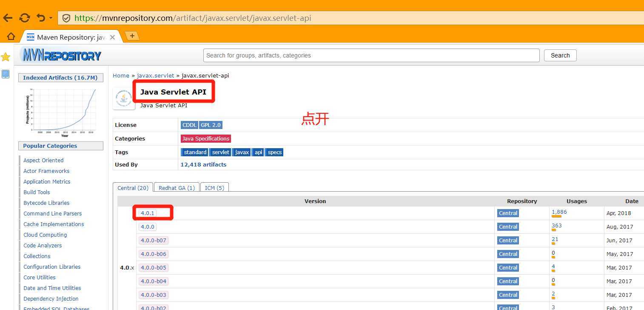This screenshot has height=310, width=644.
Task: Switch to the Central (20) tab
Action: coord(133,188)
